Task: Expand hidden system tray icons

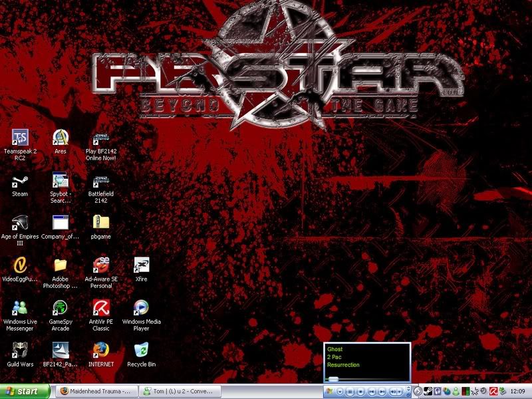Action: pyautogui.click(x=418, y=392)
